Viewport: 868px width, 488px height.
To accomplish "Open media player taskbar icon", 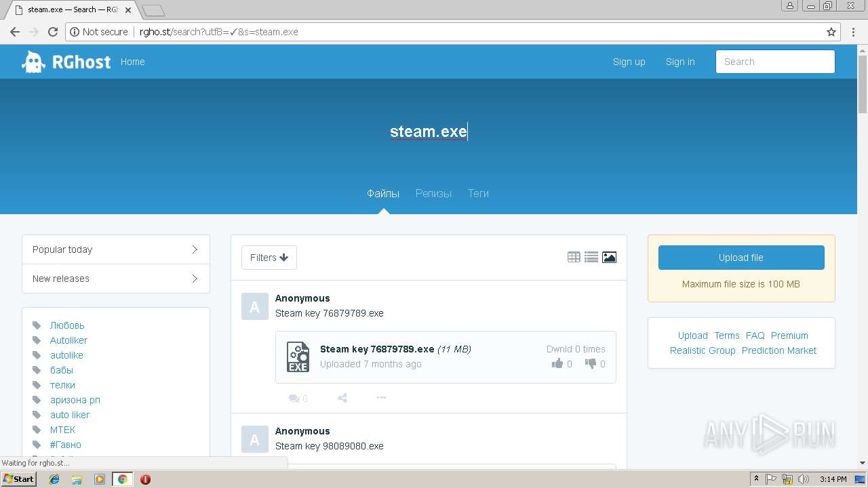I will point(100,479).
